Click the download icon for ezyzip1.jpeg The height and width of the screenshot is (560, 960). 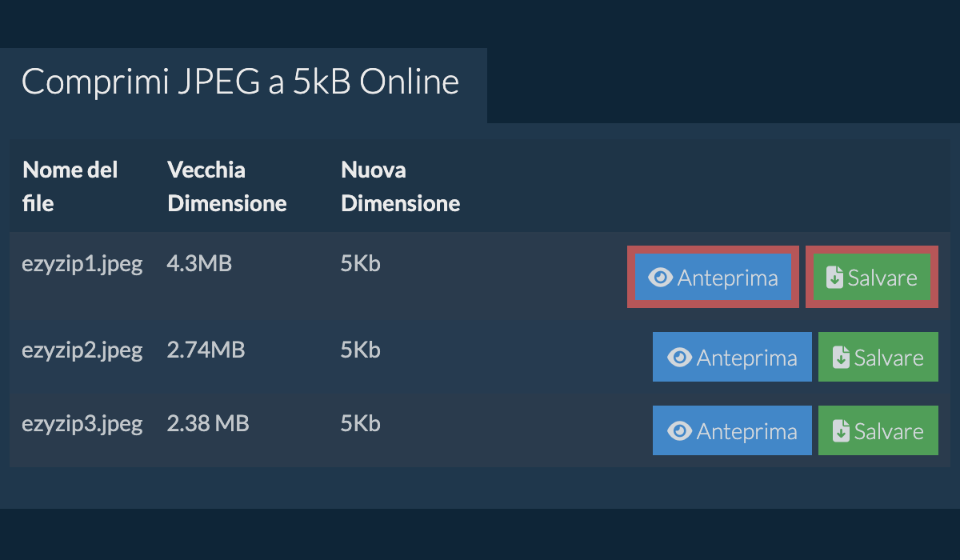[x=834, y=278]
